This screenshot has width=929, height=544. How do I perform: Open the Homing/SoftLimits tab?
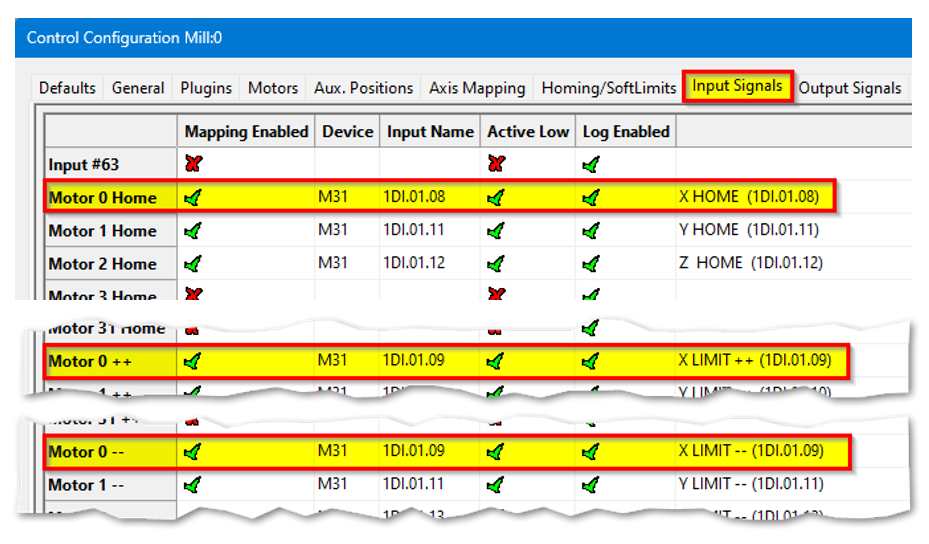tap(609, 88)
